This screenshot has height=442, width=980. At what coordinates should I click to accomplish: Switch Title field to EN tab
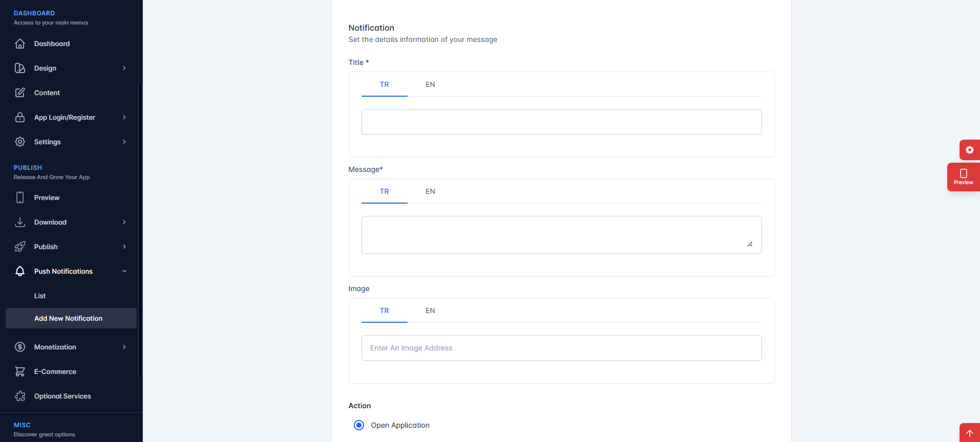point(430,84)
